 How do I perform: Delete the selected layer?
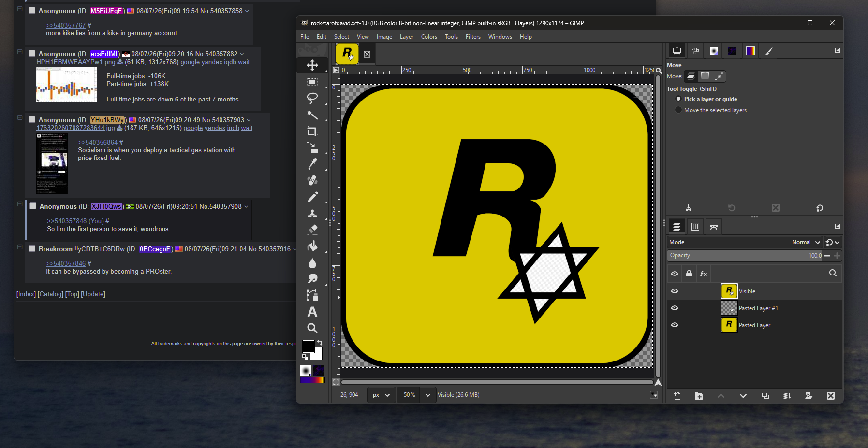[831, 396]
